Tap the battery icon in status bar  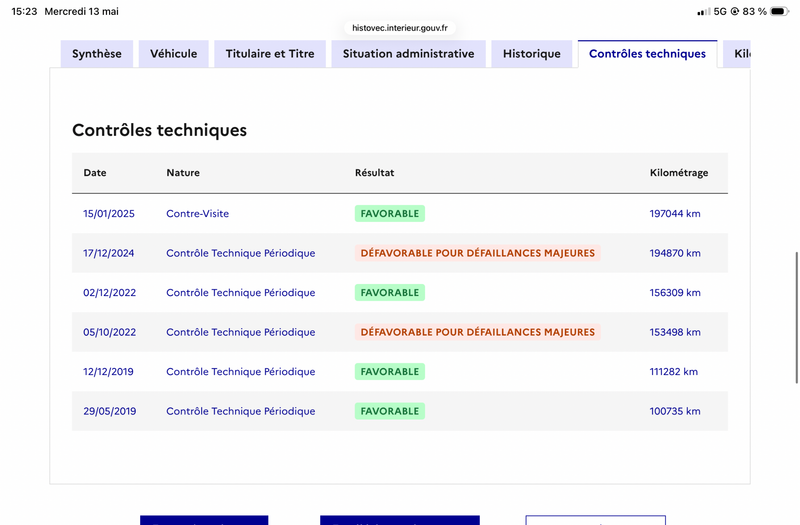pos(779,11)
